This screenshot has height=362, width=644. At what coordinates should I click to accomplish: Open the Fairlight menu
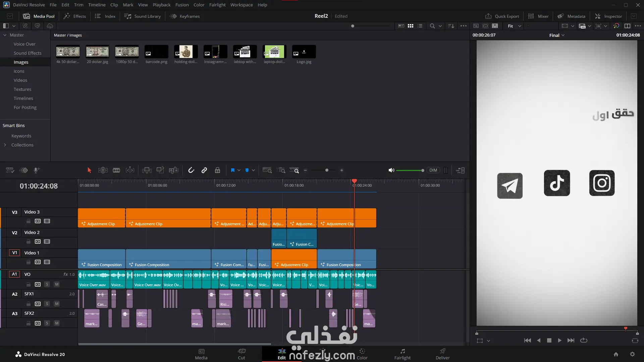pyautogui.click(x=217, y=5)
